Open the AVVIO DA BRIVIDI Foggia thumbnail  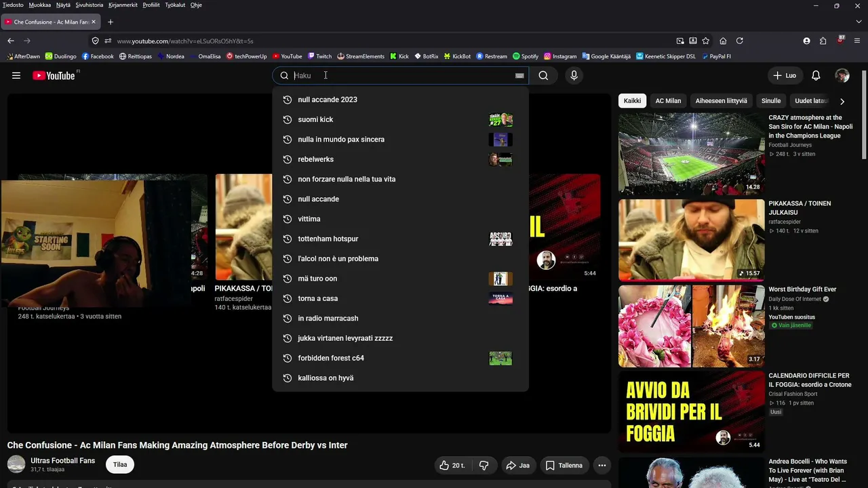click(x=691, y=411)
